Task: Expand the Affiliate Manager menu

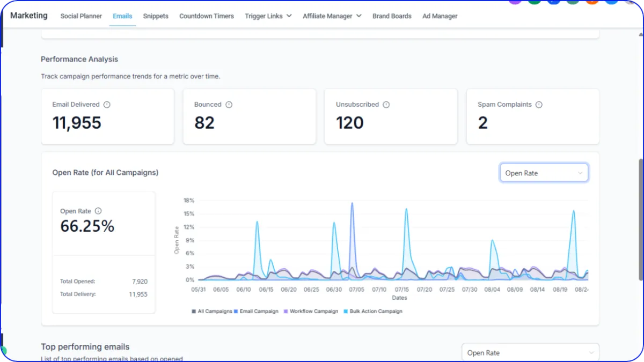Action: click(332, 16)
